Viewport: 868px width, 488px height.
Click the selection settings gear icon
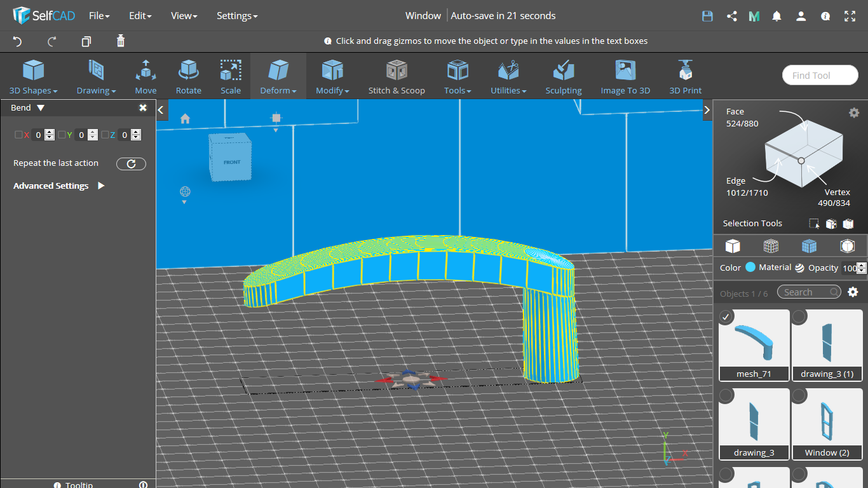click(854, 112)
